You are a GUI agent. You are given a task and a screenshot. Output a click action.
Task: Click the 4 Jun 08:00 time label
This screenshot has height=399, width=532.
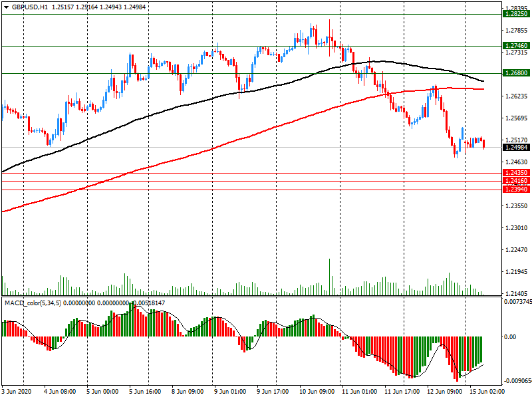coord(60,392)
